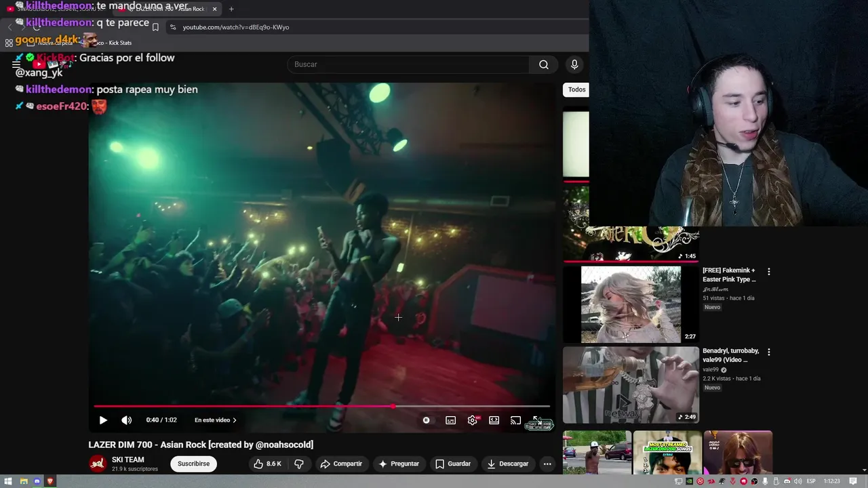
Task: Switch to theater mode
Action: click(494, 420)
